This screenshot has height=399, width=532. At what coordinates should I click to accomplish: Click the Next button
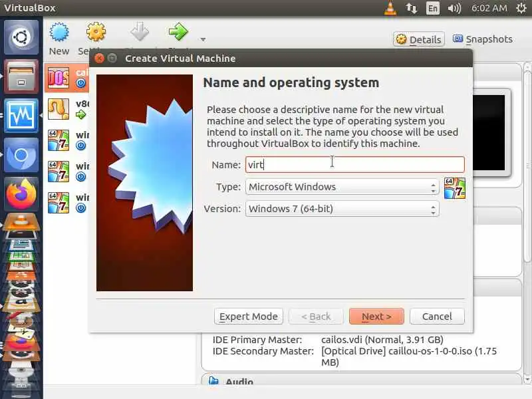(376, 317)
